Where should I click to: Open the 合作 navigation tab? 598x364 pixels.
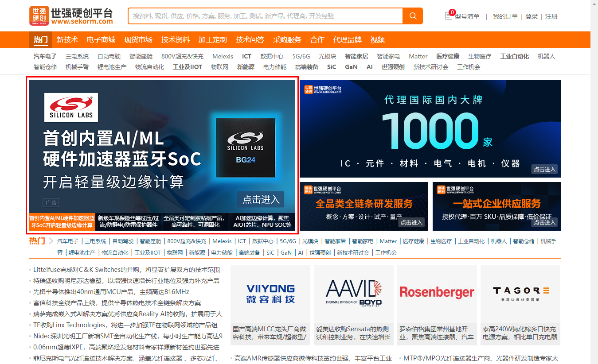(x=317, y=39)
